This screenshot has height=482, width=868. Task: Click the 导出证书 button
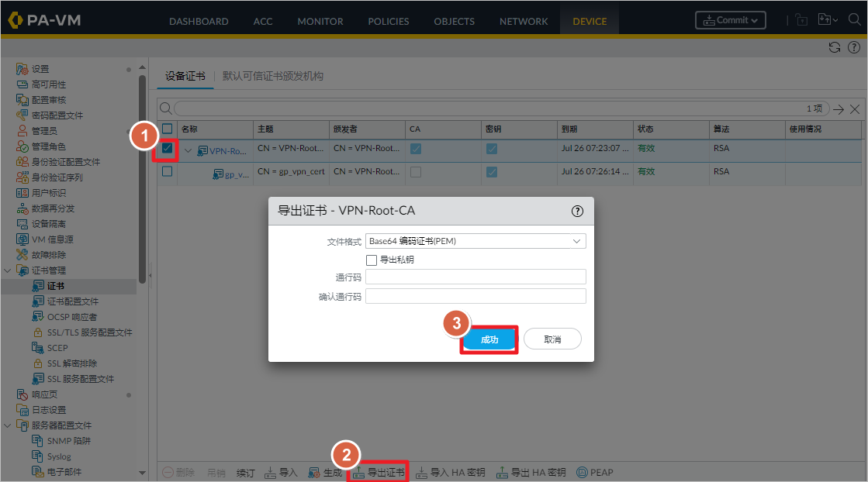379,473
